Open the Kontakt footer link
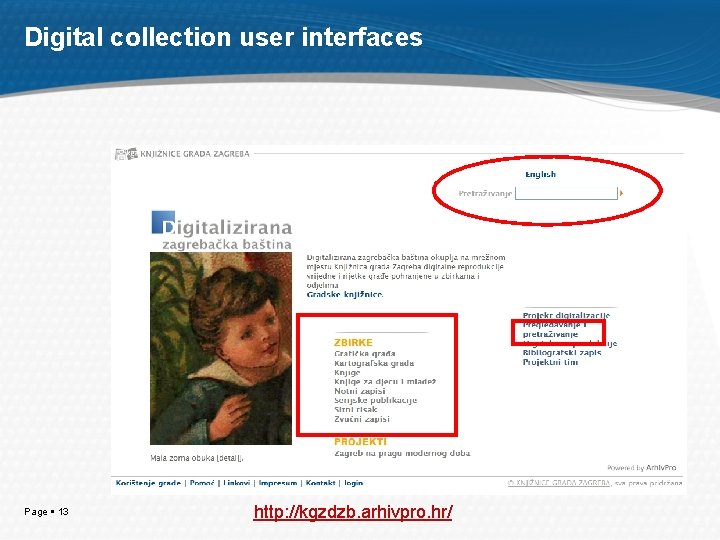The height and width of the screenshot is (540, 720). (x=321, y=483)
